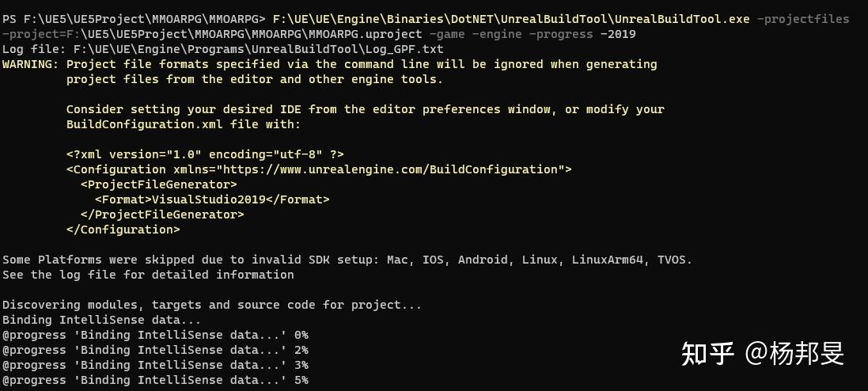Viewport: 868px width, 391px height.
Task: Click the xml version declaration line
Action: pos(205,154)
